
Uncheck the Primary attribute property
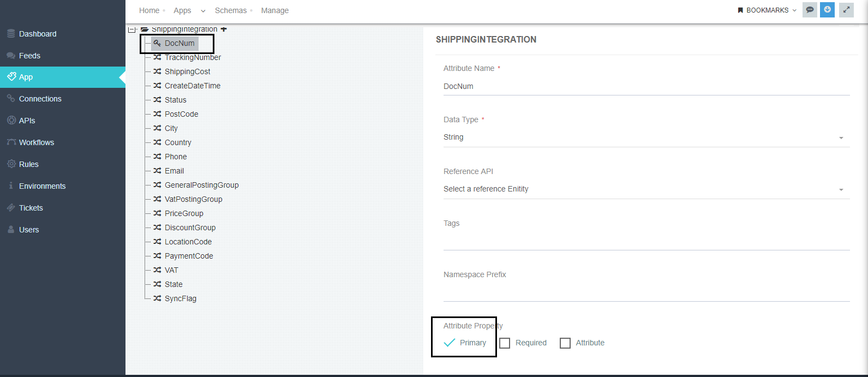click(450, 343)
